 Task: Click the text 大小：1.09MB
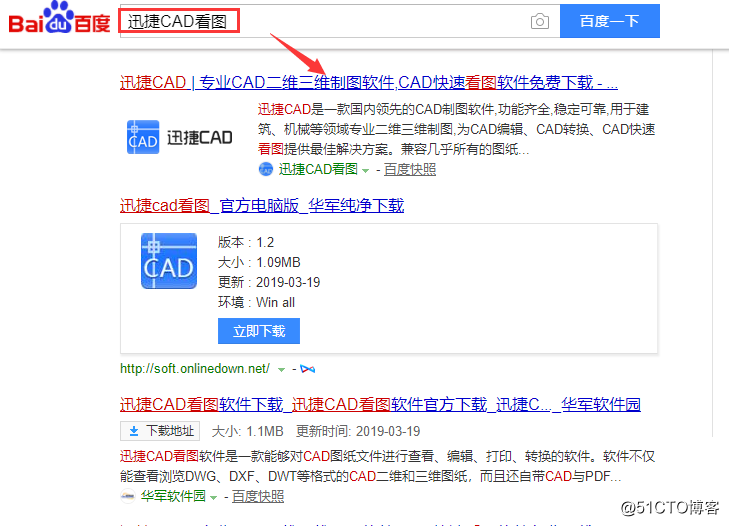click(259, 262)
